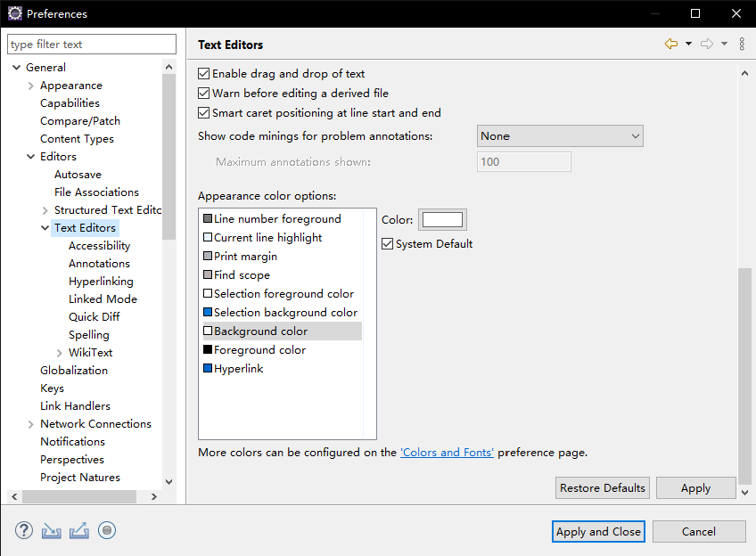
Task: Toggle Warn before editing a derived file
Action: pos(204,93)
